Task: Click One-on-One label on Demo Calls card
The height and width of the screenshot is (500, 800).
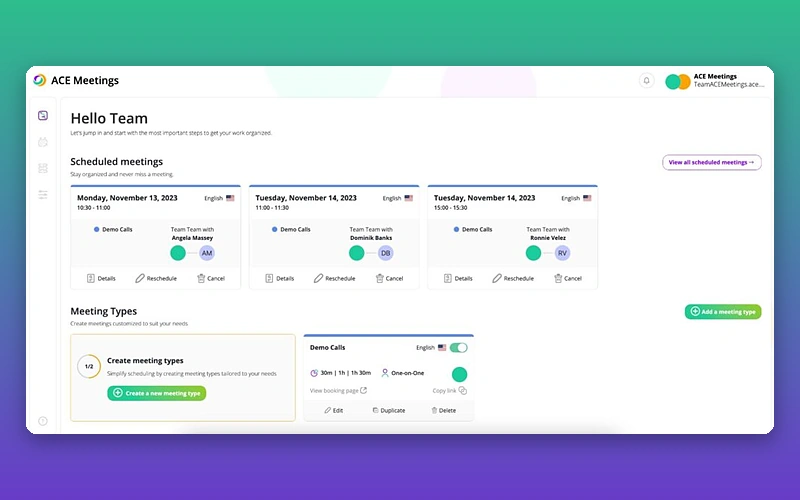Action: tap(408, 373)
